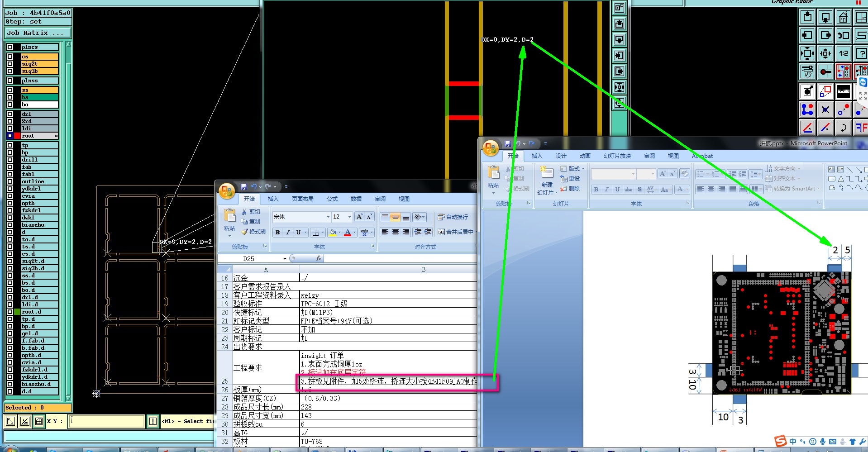
Task: Click the 合并后居中 merge button in Excel
Action: click(x=455, y=232)
